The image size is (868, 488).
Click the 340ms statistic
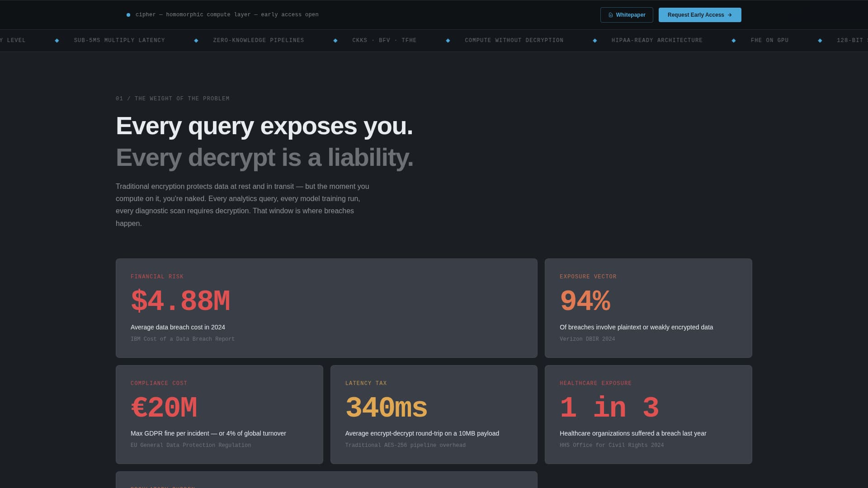click(386, 408)
